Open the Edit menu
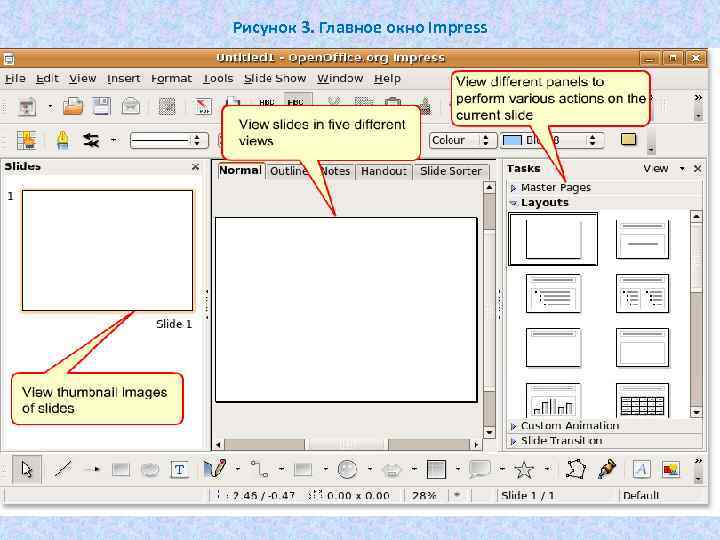720x540 pixels. click(47, 79)
